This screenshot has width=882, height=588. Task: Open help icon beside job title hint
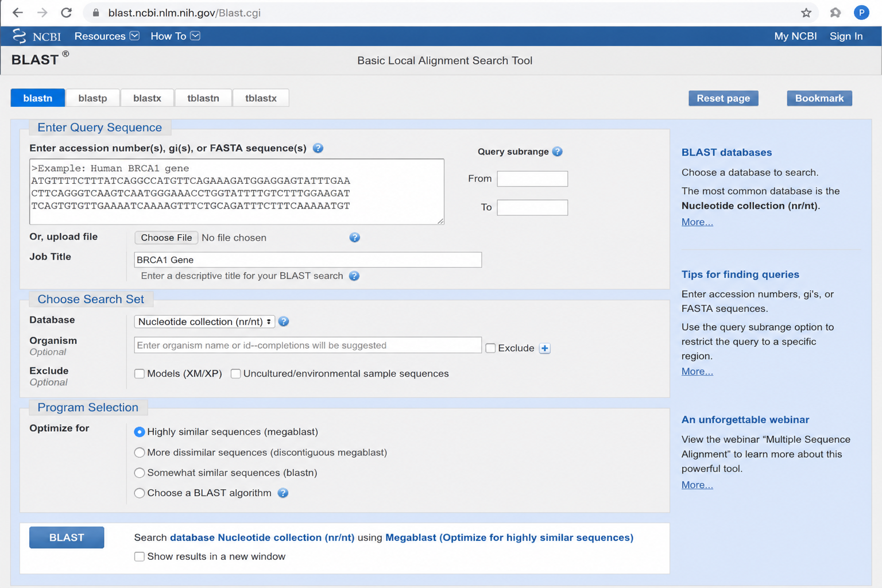pyautogui.click(x=354, y=276)
